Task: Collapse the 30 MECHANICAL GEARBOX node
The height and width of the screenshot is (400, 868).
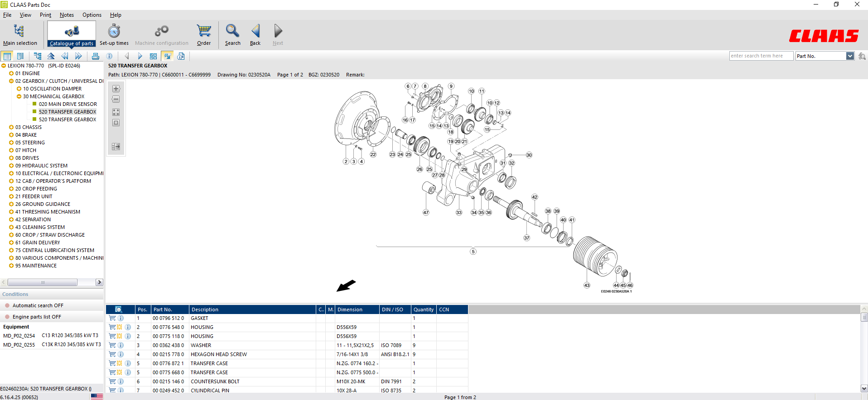Action: (19, 96)
